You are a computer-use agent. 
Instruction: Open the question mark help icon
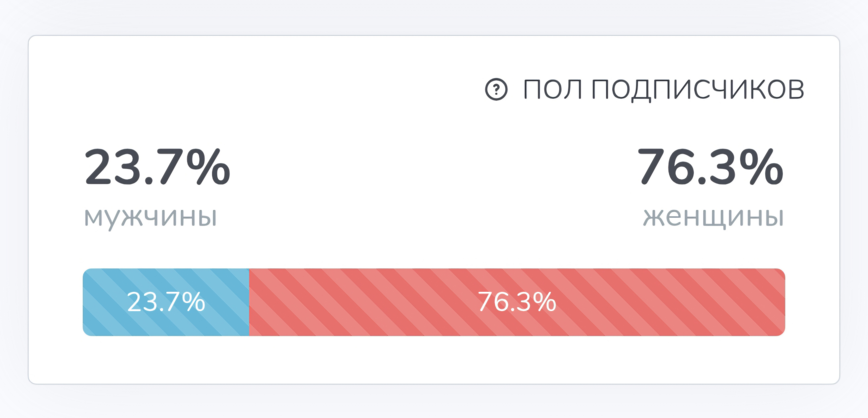point(496,89)
